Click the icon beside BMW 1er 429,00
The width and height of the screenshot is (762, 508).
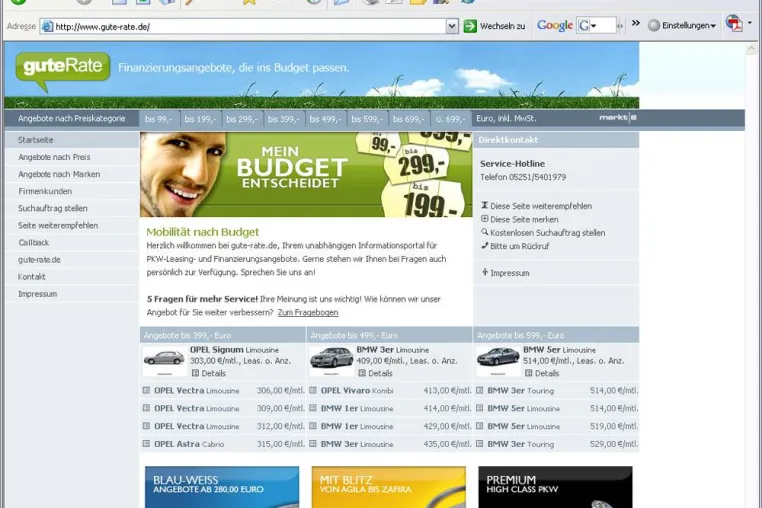pyautogui.click(x=313, y=426)
